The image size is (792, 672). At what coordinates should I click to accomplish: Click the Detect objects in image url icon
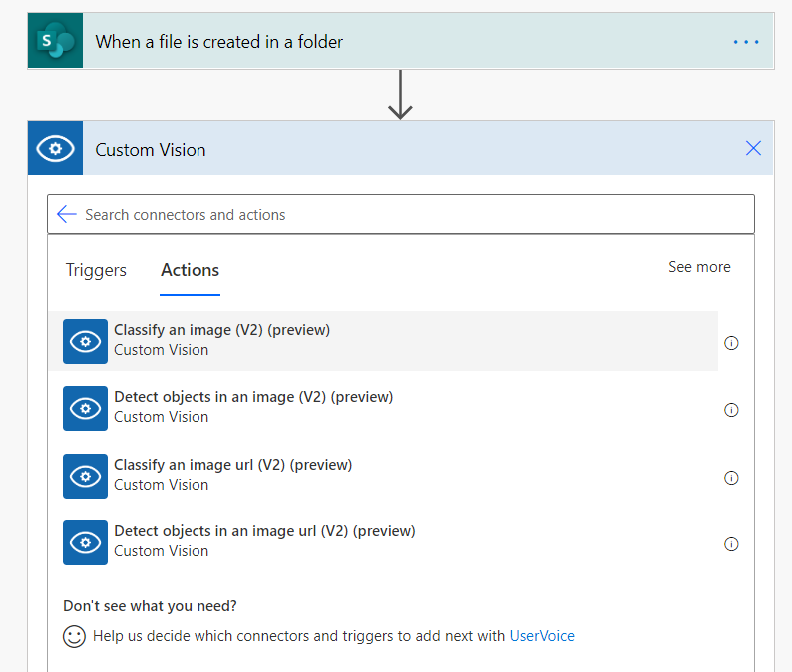[85, 542]
